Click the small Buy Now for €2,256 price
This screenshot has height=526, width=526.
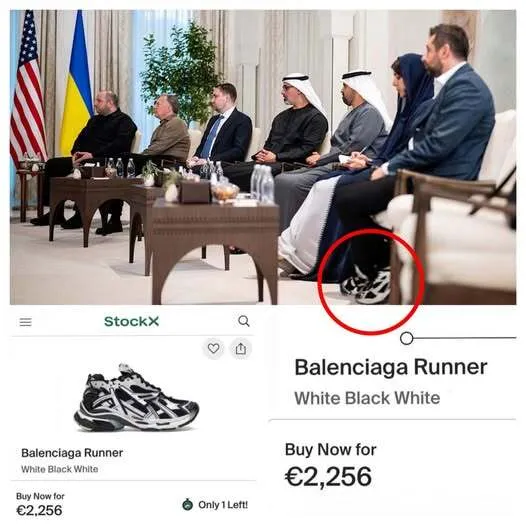(40, 505)
